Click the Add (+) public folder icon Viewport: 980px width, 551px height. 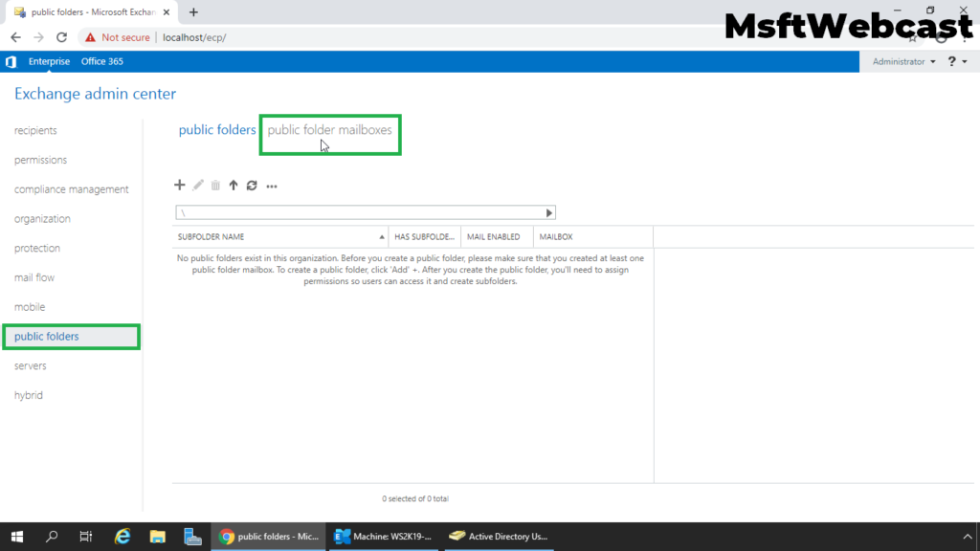pos(179,185)
